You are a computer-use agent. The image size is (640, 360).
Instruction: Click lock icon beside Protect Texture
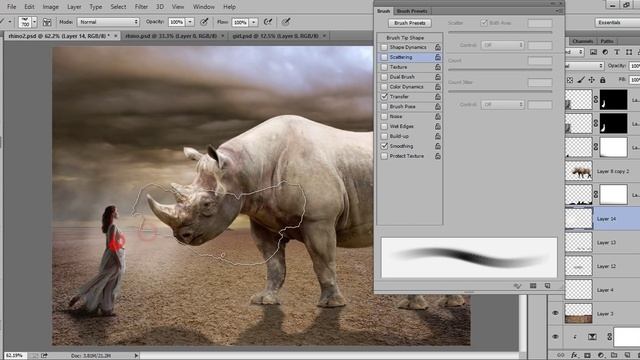(438, 156)
